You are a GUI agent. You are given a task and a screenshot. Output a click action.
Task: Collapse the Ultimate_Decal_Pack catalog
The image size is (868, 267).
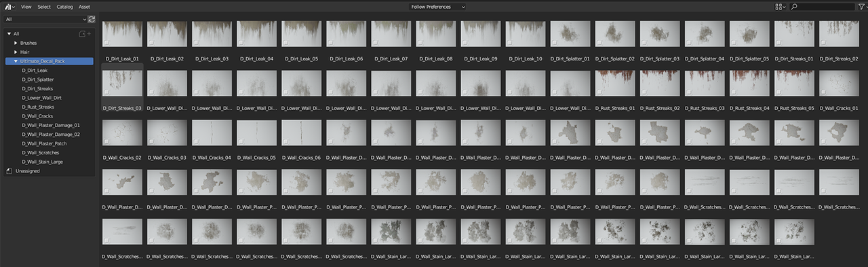[x=16, y=61]
